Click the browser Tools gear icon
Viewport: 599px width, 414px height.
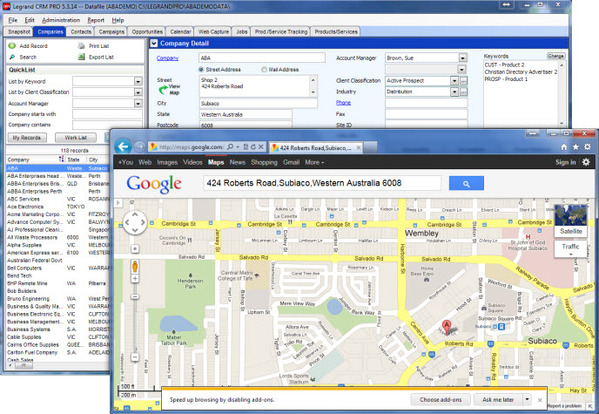[x=588, y=147]
